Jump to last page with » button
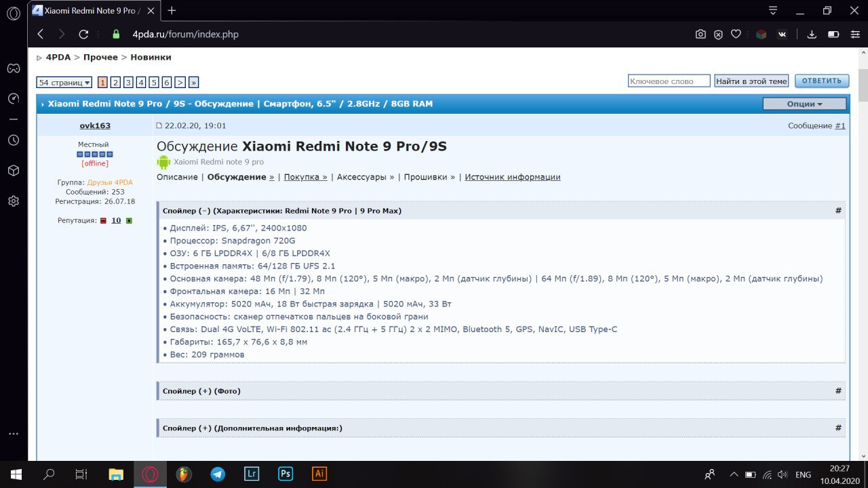Image resolution: width=868 pixels, height=488 pixels. pyautogui.click(x=193, y=82)
